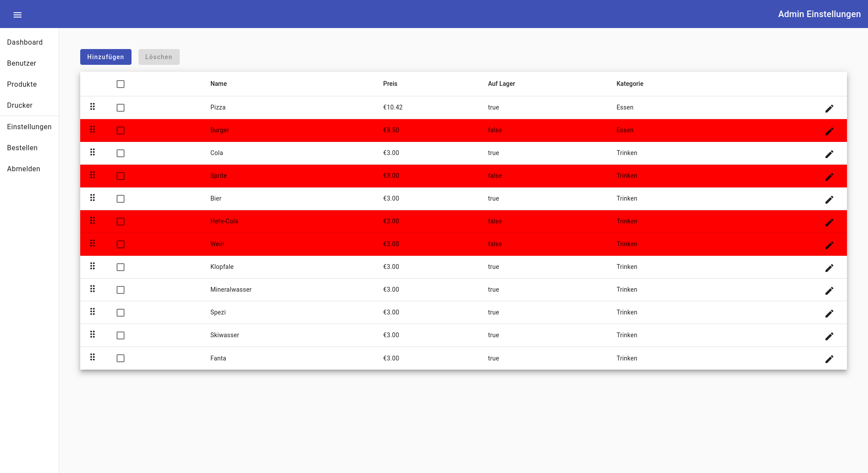
Task: Click the Preis column header
Action: 390,84
